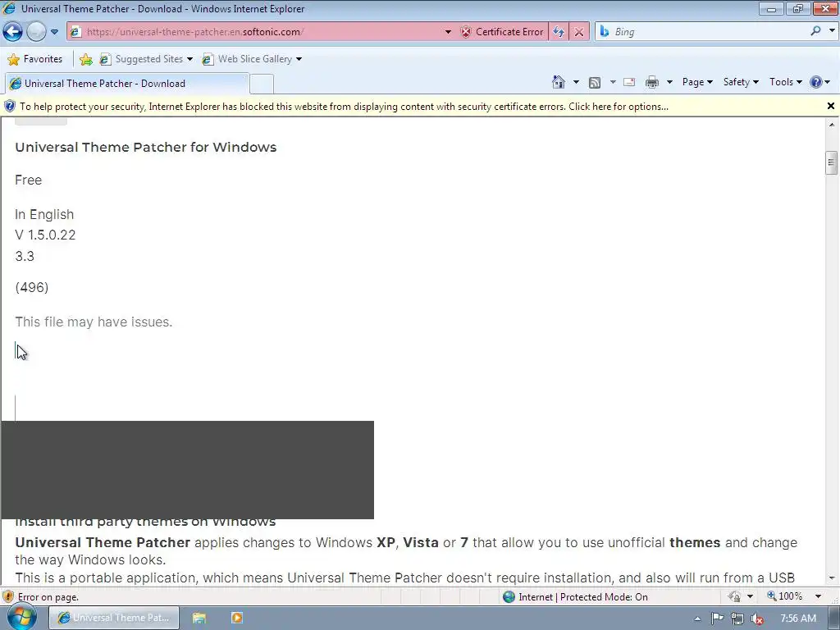The image size is (840, 630).
Task: Expand the Print dropdown arrow
Action: point(669,82)
